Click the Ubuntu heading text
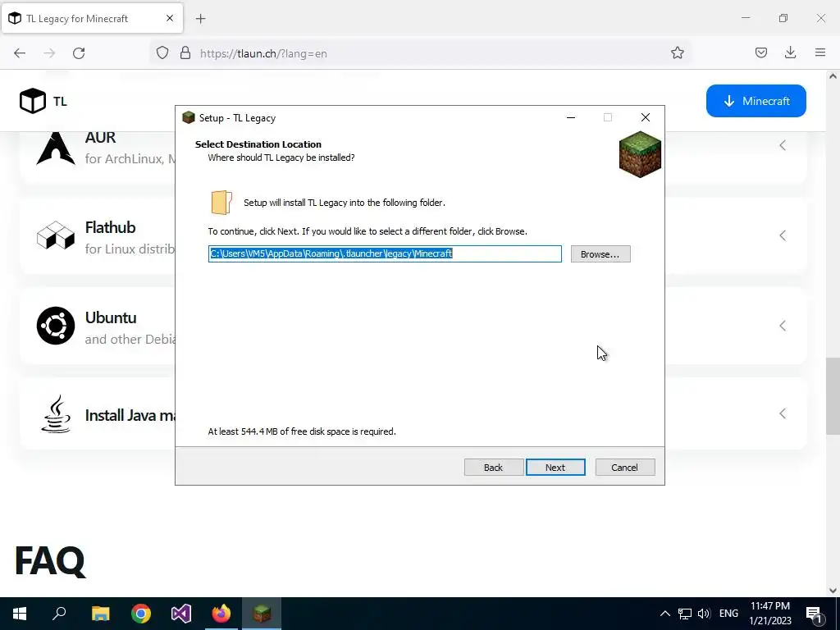 click(111, 317)
